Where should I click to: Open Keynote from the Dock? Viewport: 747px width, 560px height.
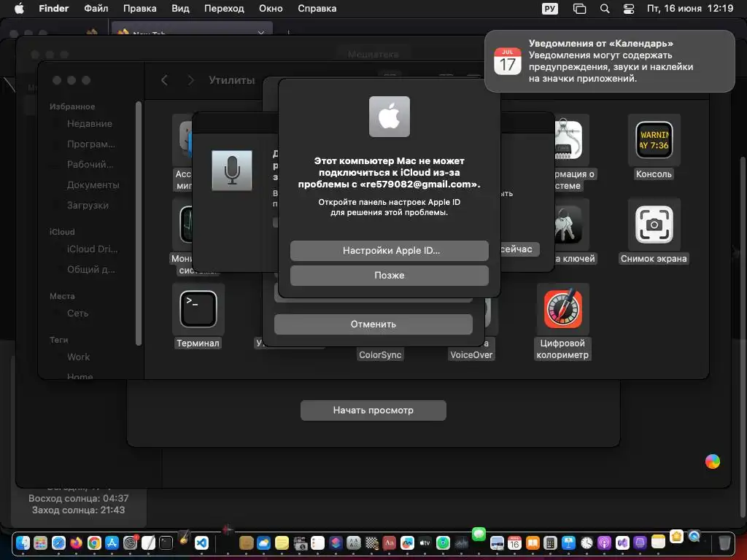568,542
